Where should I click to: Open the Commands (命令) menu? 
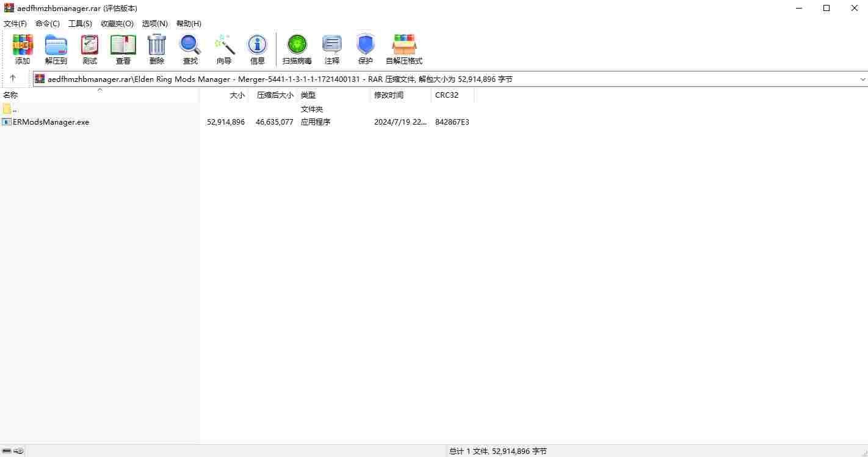pyautogui.click(x=48, y=23)
